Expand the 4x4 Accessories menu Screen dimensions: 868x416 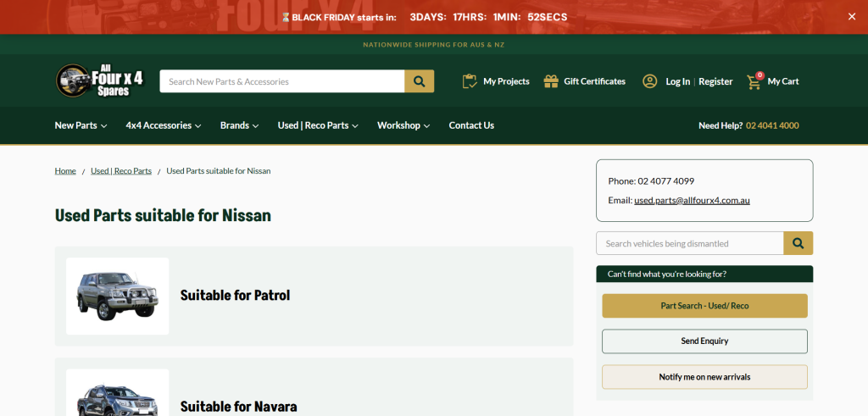[x=164, y=125]
